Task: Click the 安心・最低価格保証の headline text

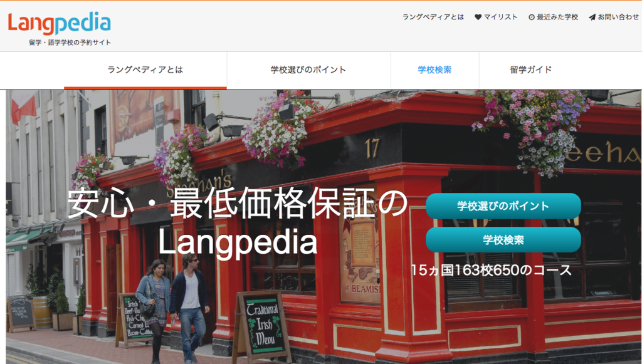Action: [x=238, y=203]
